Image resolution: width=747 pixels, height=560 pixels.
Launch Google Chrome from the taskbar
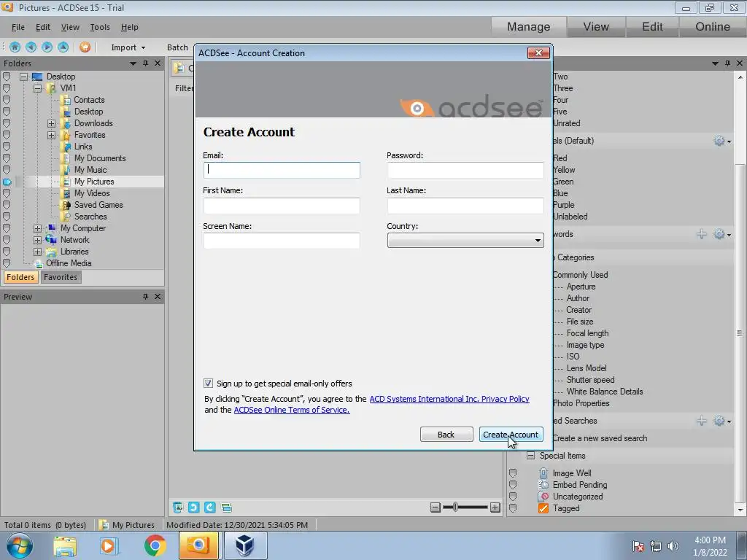[x=155, y=545]
